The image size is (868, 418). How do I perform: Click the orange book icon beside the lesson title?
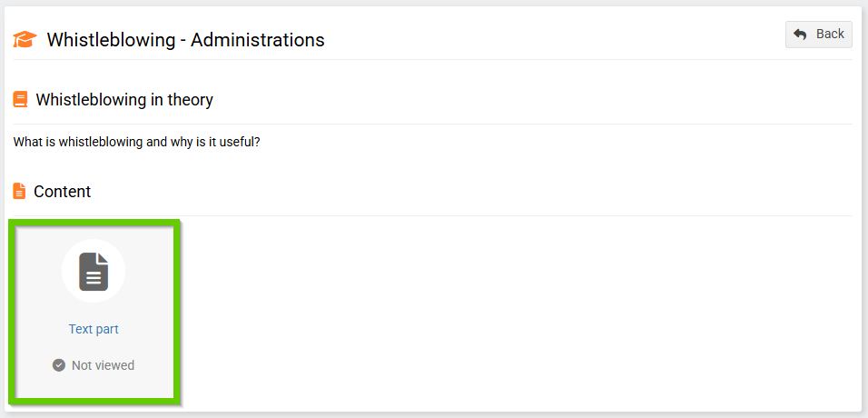pyautogui.click(x=20, y=100)
